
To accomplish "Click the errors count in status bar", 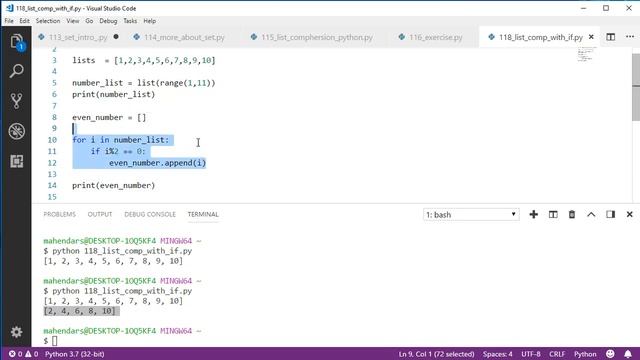I will tap(16, 354).
